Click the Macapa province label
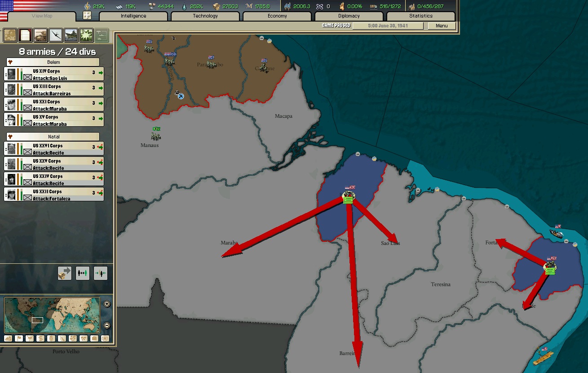The height and width of the screenshot is (373, 588). click(283, 116)
